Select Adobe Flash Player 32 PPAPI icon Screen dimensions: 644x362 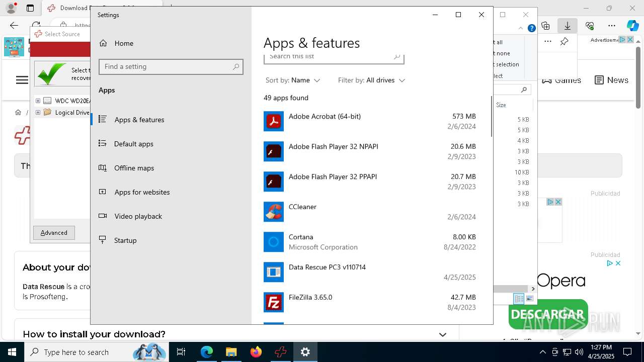pos(274,182)
